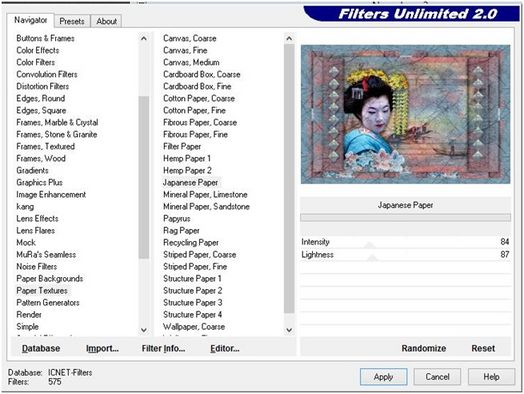Open the Editor... button
This screenshot has height=394, width=524.
(225, 349)
